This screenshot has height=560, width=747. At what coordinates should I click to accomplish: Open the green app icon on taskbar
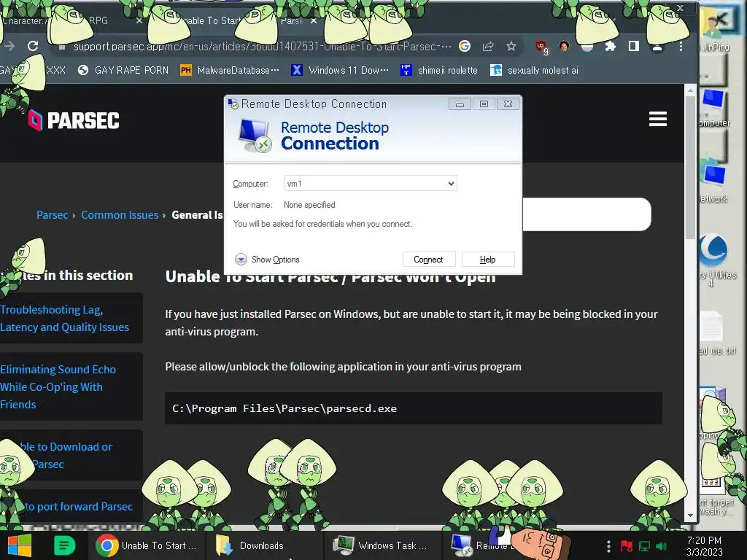point(64,545)
